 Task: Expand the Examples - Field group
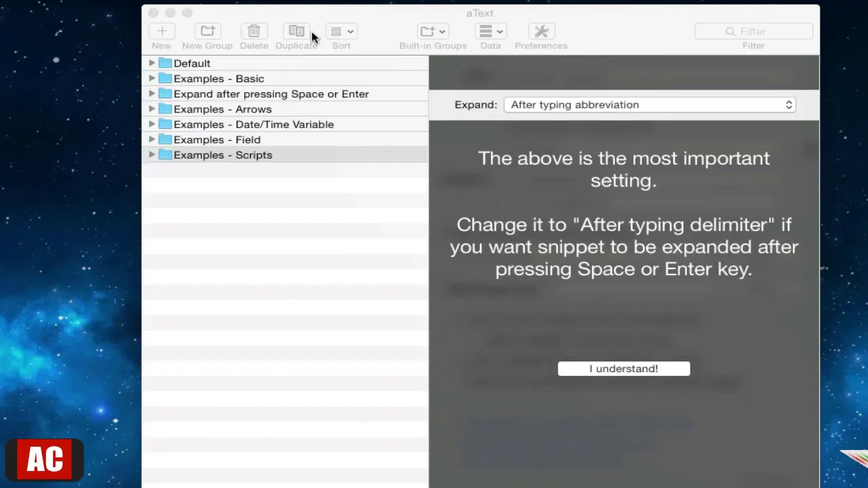click(152, 140)
